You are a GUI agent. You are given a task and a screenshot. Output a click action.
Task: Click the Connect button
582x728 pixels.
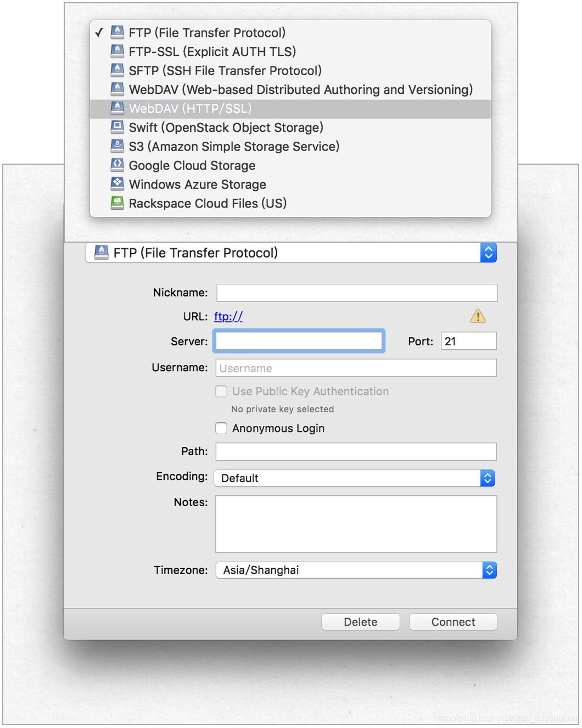tap(454, 622)
